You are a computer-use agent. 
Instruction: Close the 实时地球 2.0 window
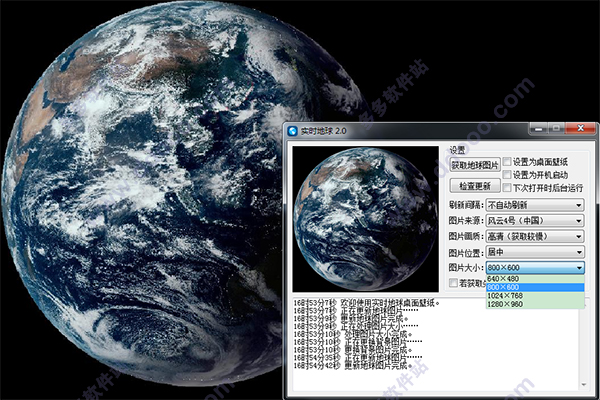(580, 129)
